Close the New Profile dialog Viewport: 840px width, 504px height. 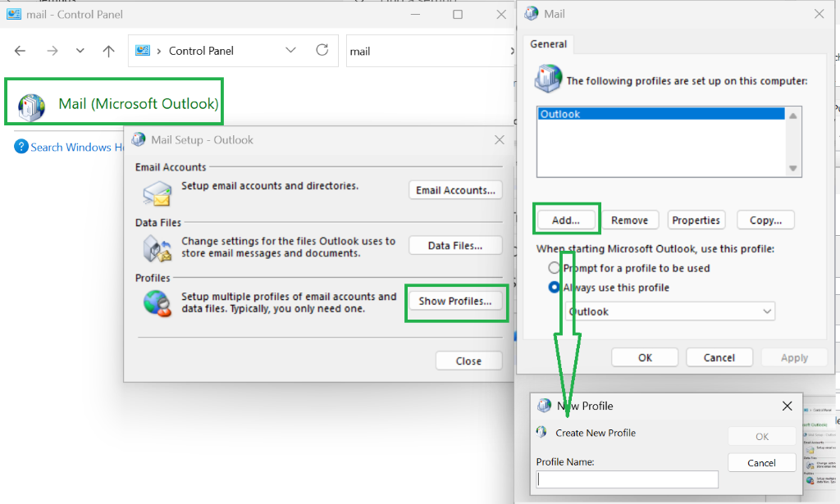pyautogui.click(x=787, y=406)
